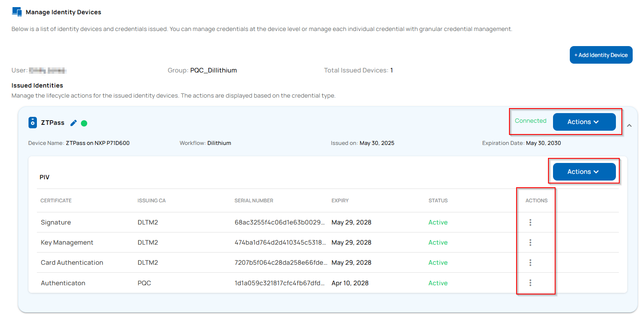Sort by the EXPIRY column header
Viewport: 644px width, 315px height.
pyautogui.click(x=340, y=200)
